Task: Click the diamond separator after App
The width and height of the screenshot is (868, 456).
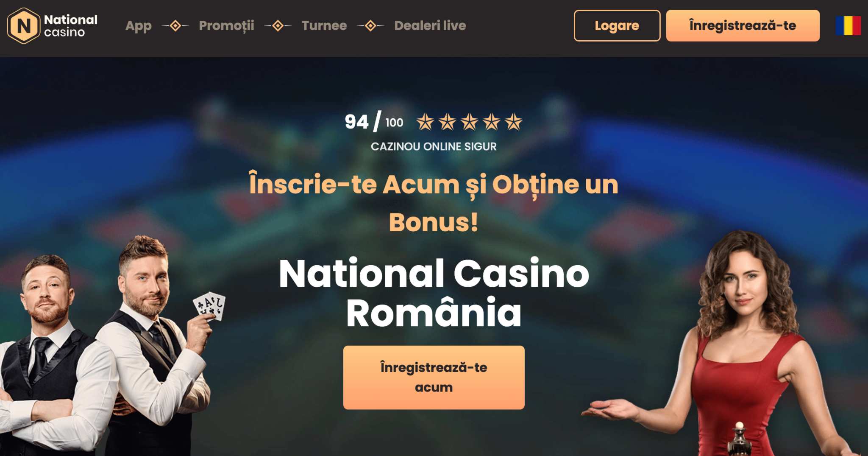Action: point(175,26)
